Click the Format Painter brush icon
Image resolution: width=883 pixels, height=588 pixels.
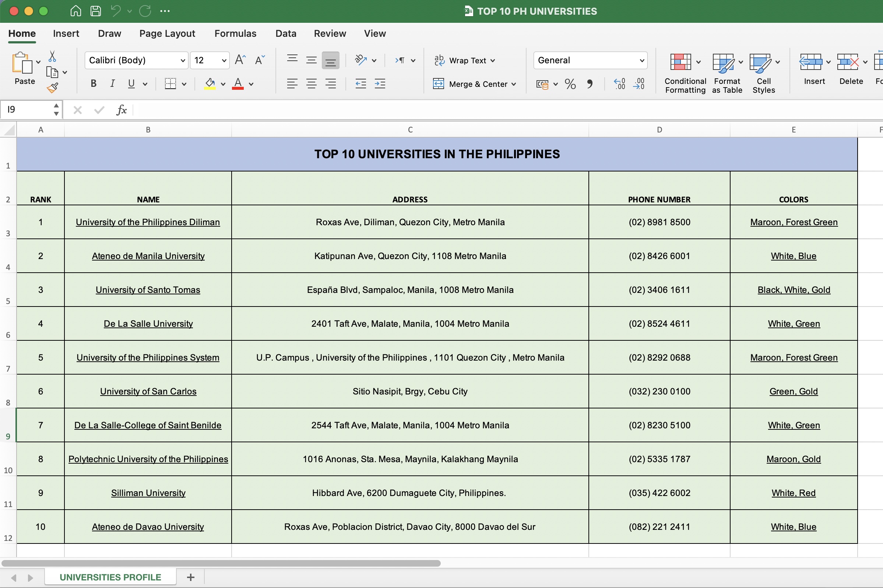click(52, 88)
